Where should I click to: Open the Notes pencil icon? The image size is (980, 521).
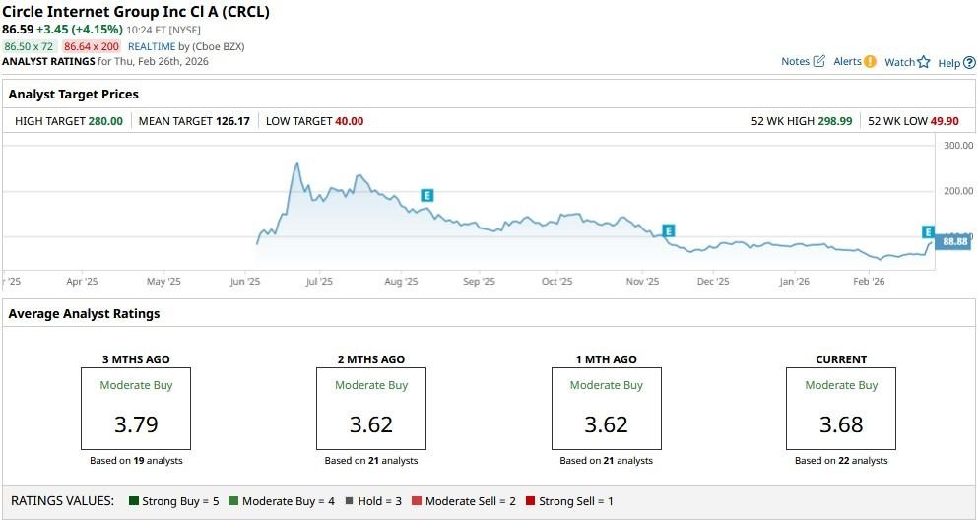tap(819, 61)
